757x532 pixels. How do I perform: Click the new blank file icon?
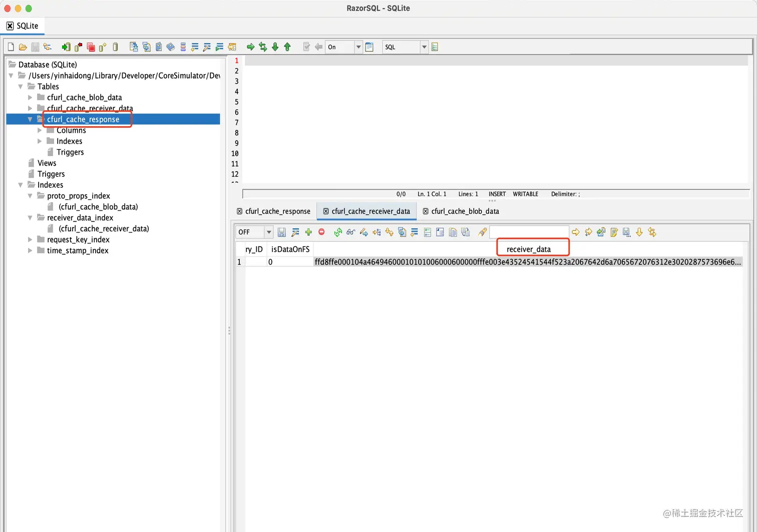tap(11, 47)
